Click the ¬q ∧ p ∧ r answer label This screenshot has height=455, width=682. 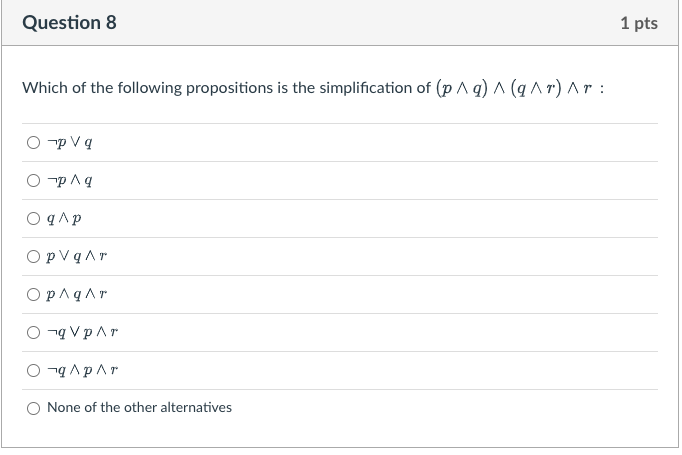pos(84,371)
